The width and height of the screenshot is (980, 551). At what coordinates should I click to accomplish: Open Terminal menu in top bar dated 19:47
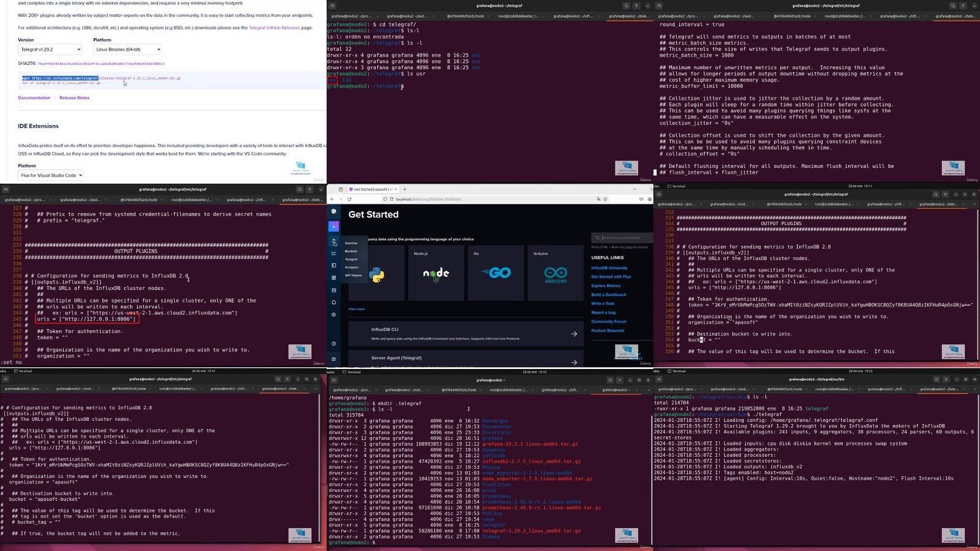click(x=23, y=371)
